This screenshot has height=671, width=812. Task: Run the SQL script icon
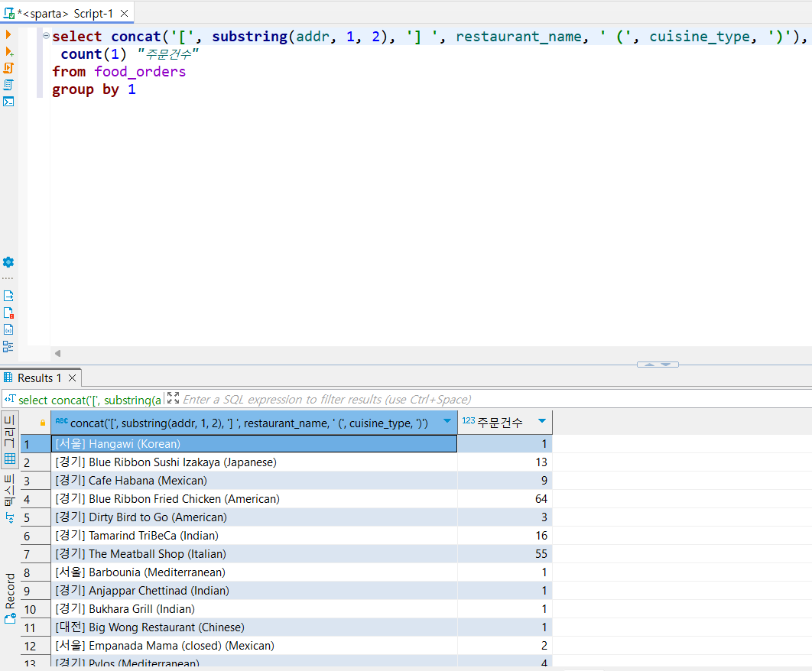coord(8,68)
